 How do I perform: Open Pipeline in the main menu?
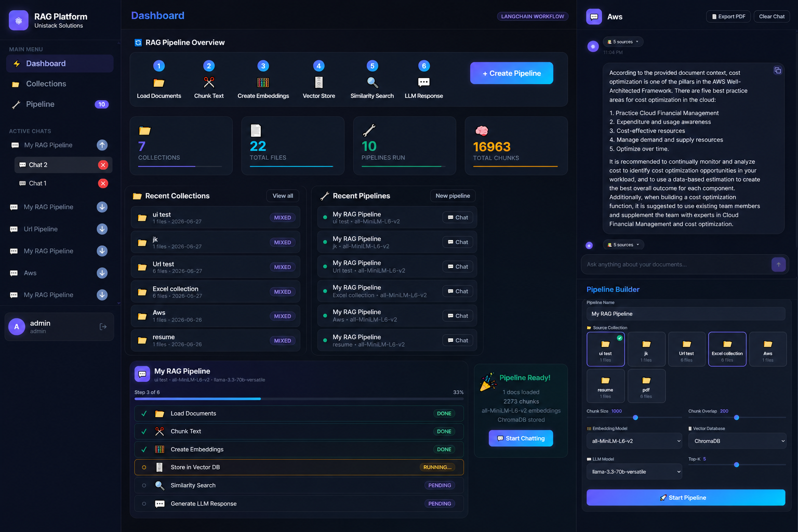click(x=60, y=104)
